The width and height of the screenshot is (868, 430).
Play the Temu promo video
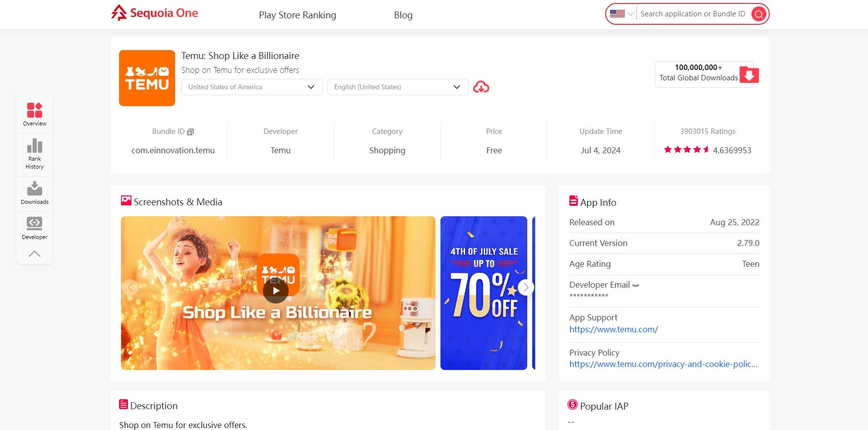click(x=276, y=291)
